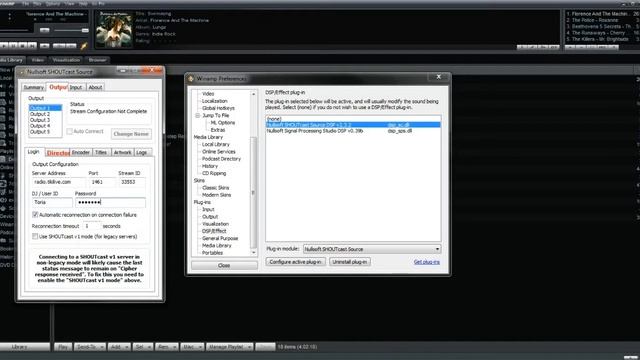Click the SHOUTcast Source window title icon
Screen dimensions: 640x360
pyautogui.click(x=23, y=72)
